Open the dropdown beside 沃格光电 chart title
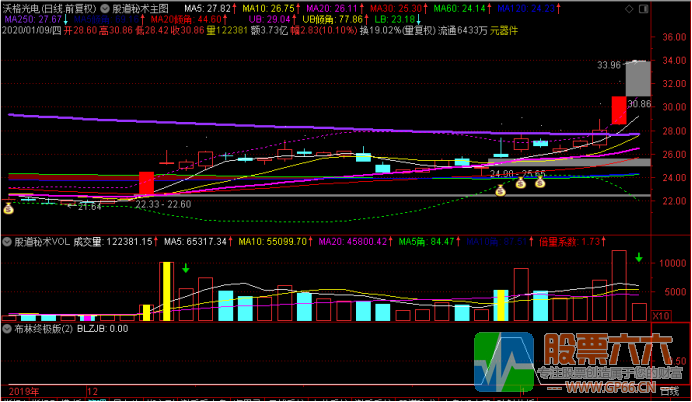The image size is (692, 402). 106,7
